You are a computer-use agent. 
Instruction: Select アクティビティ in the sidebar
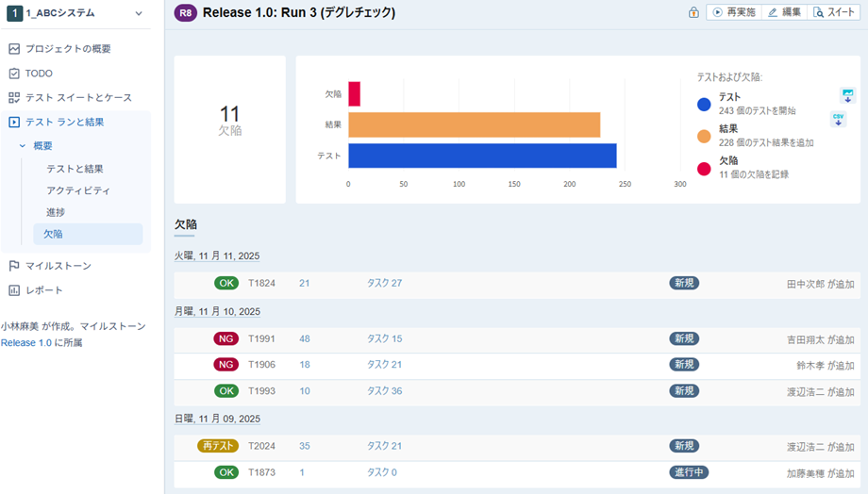(x=78, y=190)
